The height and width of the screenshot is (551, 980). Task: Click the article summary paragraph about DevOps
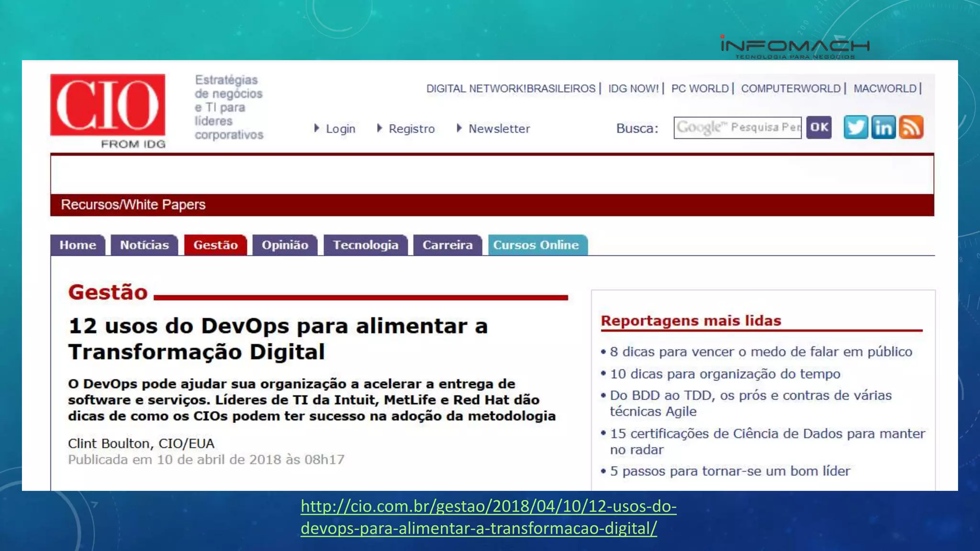312,400
